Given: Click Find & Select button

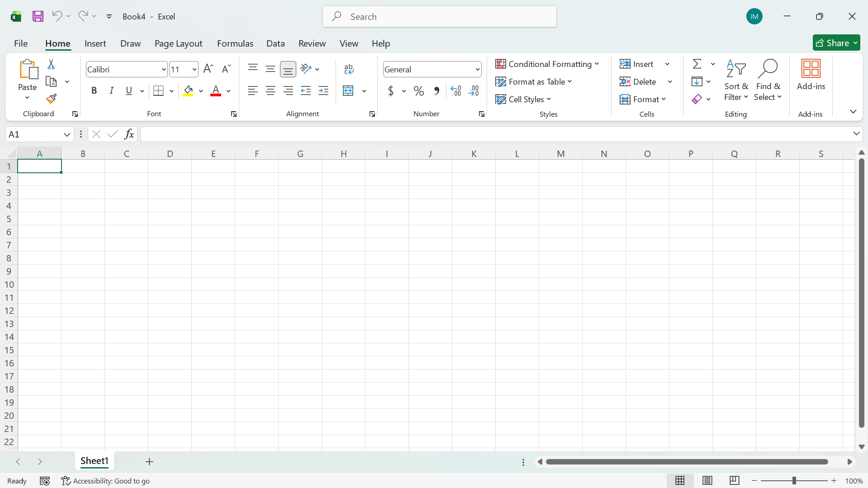Looking at the screenshot, I should click(768, 80).
